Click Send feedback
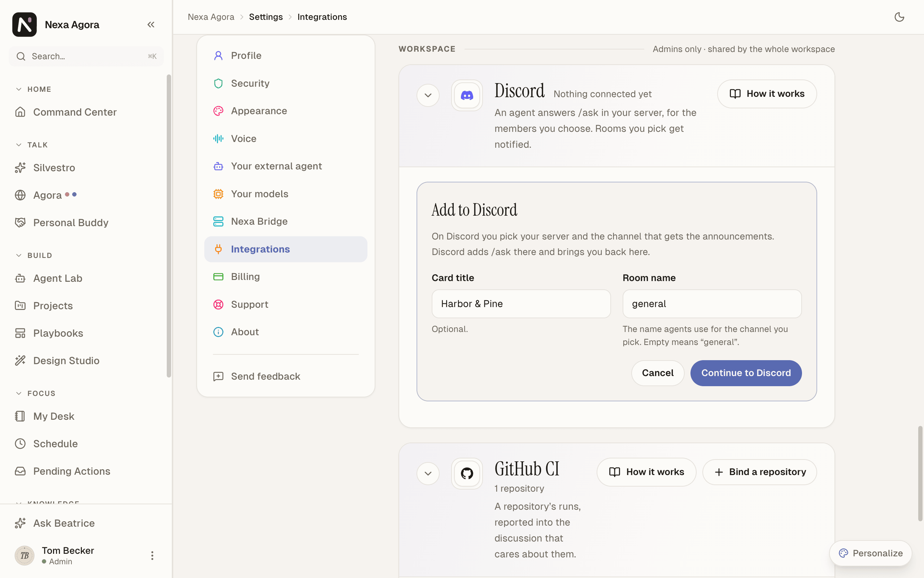The width and height of the screenshot is (924, 578). [x=286, y=376]
